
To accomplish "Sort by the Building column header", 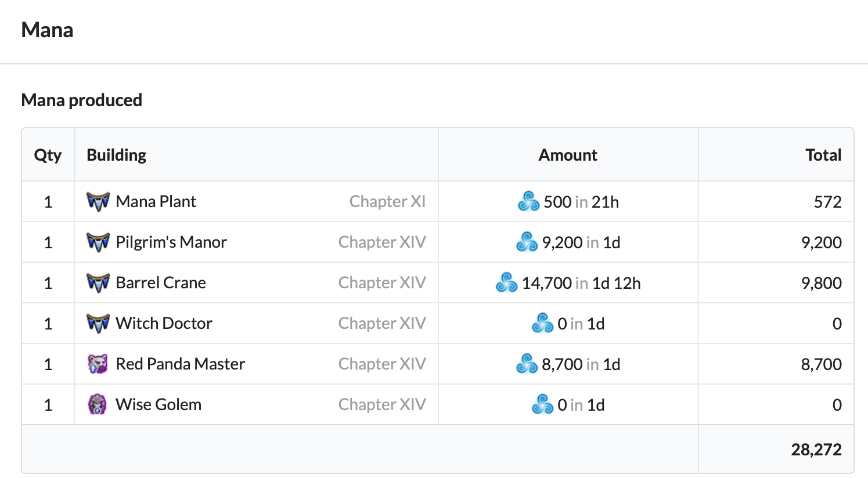I will click(116, 154).
